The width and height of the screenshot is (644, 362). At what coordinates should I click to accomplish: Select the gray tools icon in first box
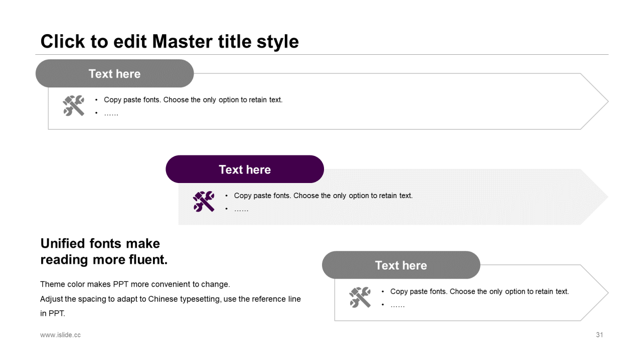click(x=73, y=106)
